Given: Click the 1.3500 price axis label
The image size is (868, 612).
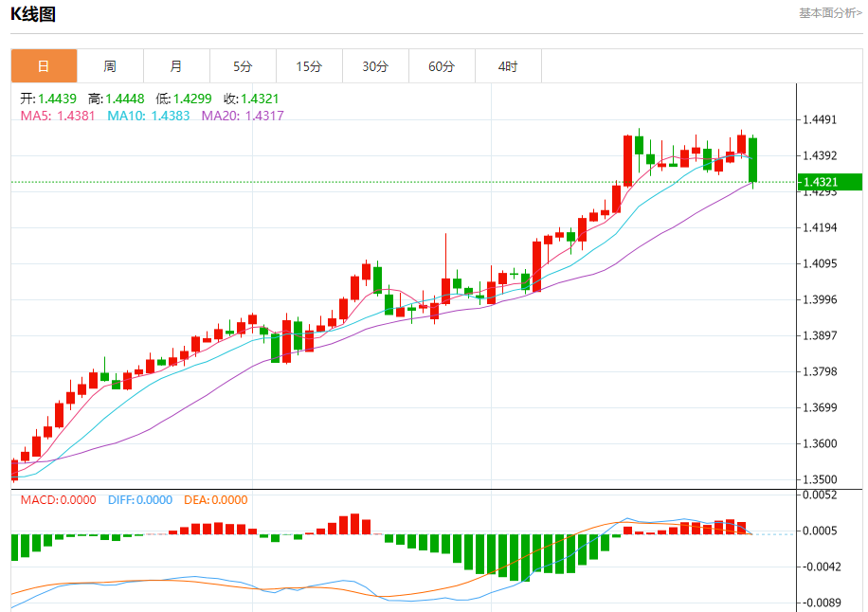Looking at the screenshot, I should click(x=820, y=479).
